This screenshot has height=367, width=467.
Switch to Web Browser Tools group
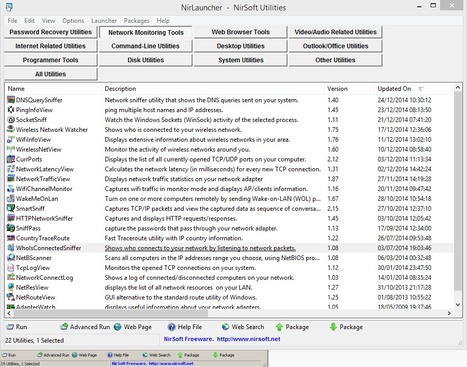click(240, 32)
